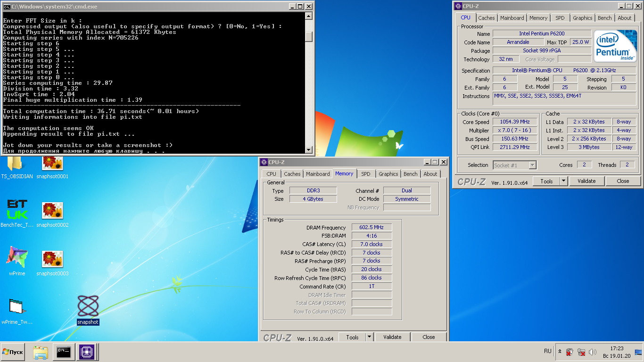Screen dimensions: 644x362
Task: Open Graphics tab in the CPU-Z CPU window
Action: pos(582,18)
